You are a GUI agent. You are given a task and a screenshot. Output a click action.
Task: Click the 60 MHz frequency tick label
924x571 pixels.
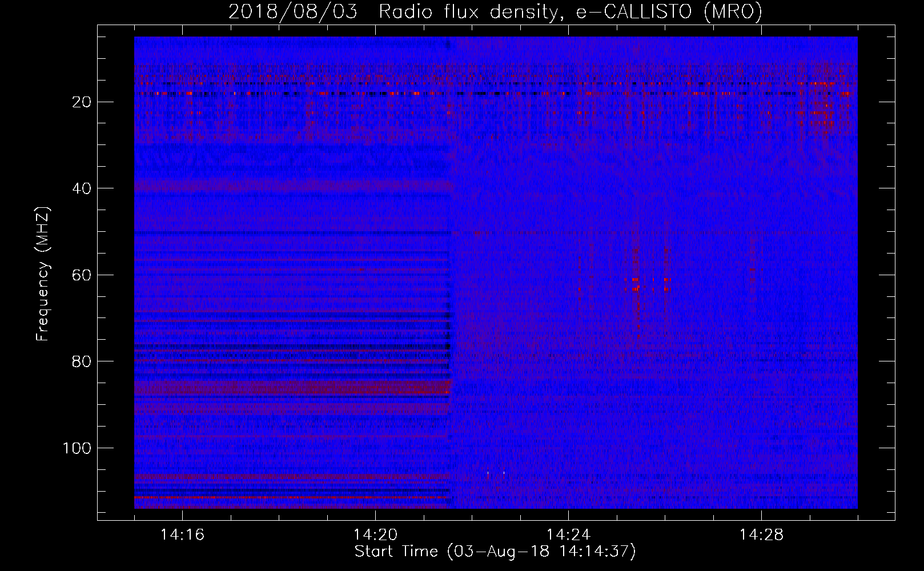click(x=82, y=275)
